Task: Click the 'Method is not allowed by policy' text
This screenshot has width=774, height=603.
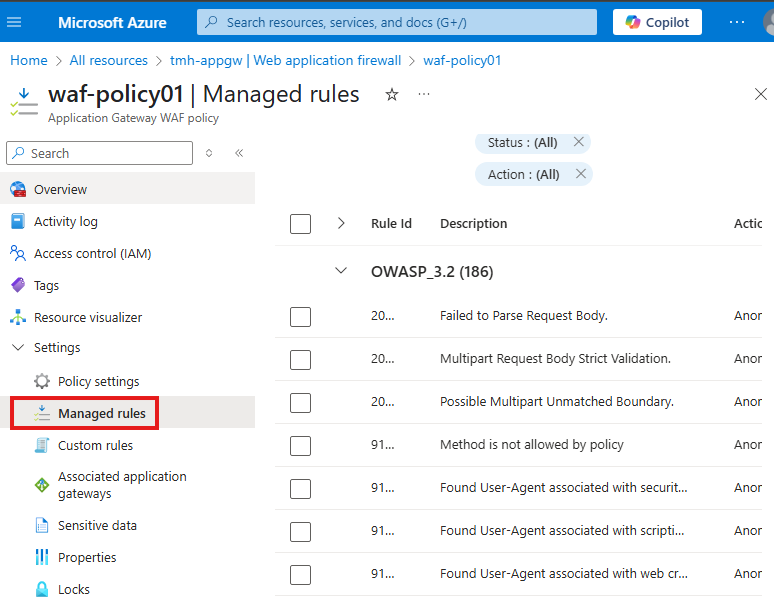Action: click(532, 445)
